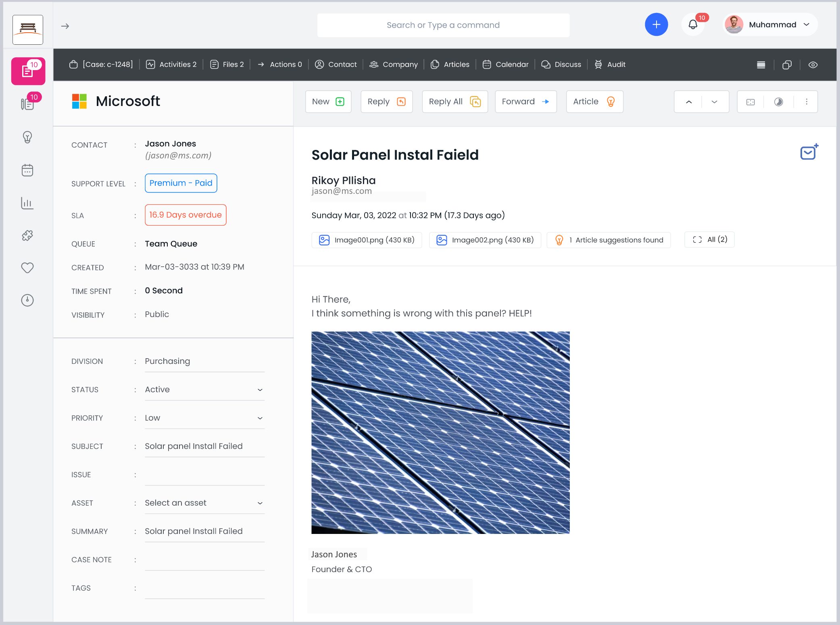Click the new email icon beside subject

(809, 152)
